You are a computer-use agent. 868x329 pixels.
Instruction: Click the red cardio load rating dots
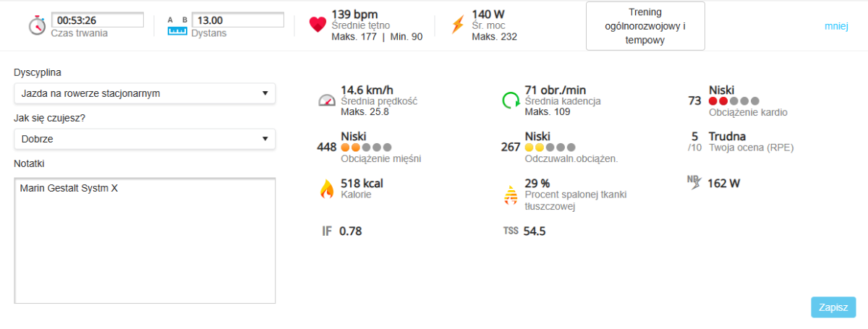[x=734, y=101]
